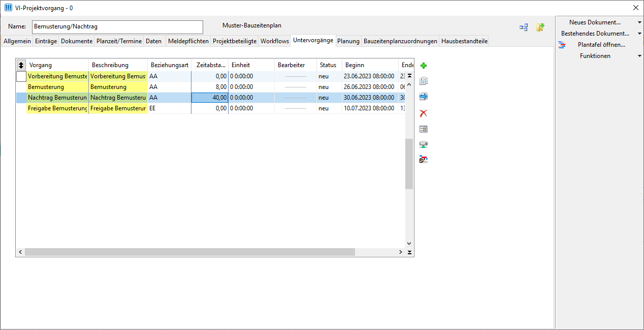Click the vertical scrollbar down arrow
The height and width of the screenshot is (330, 644).
(409, 244)
